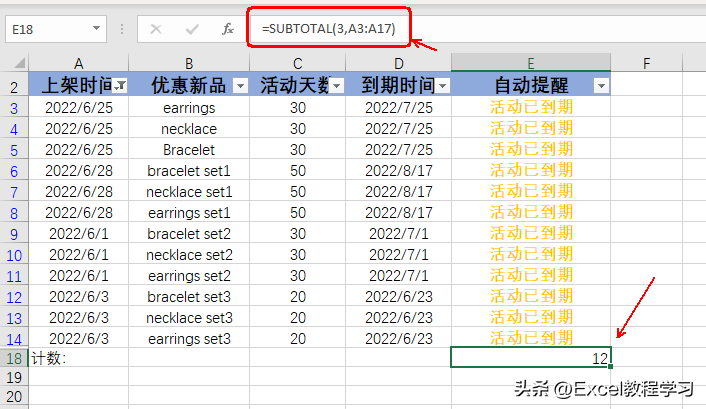This screenshot has height=409, width=706.
Task: Select 2022/7/1 expiry date in row 10
Action: click(x=399, y=254)
